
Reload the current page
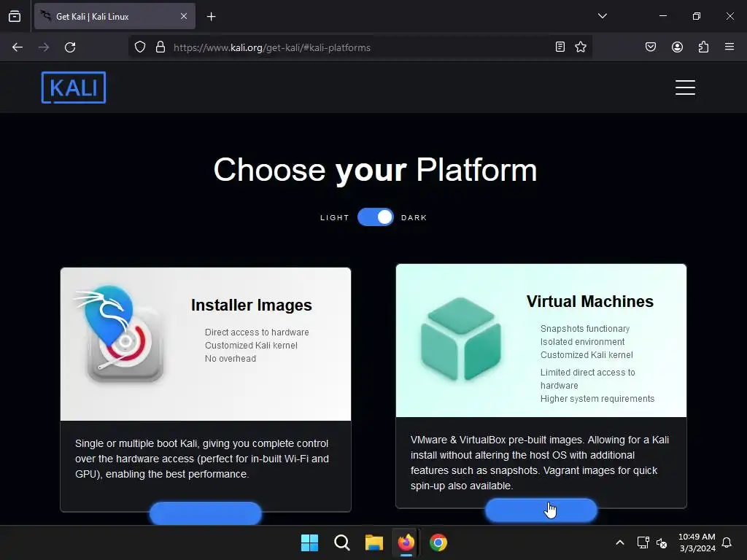70,47
